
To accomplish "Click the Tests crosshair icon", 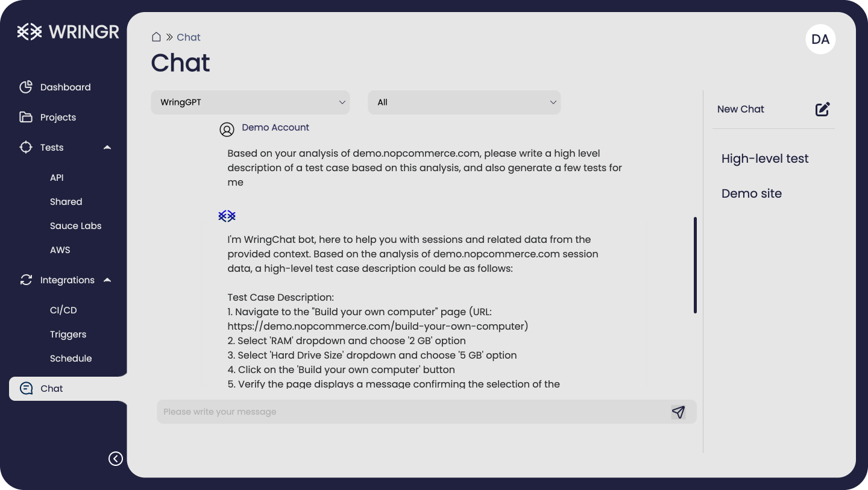I will [x=26, y=147].
